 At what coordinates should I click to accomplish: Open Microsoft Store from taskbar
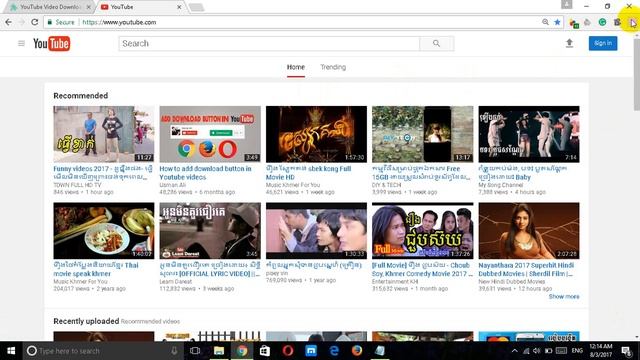[x=264, y=351]
